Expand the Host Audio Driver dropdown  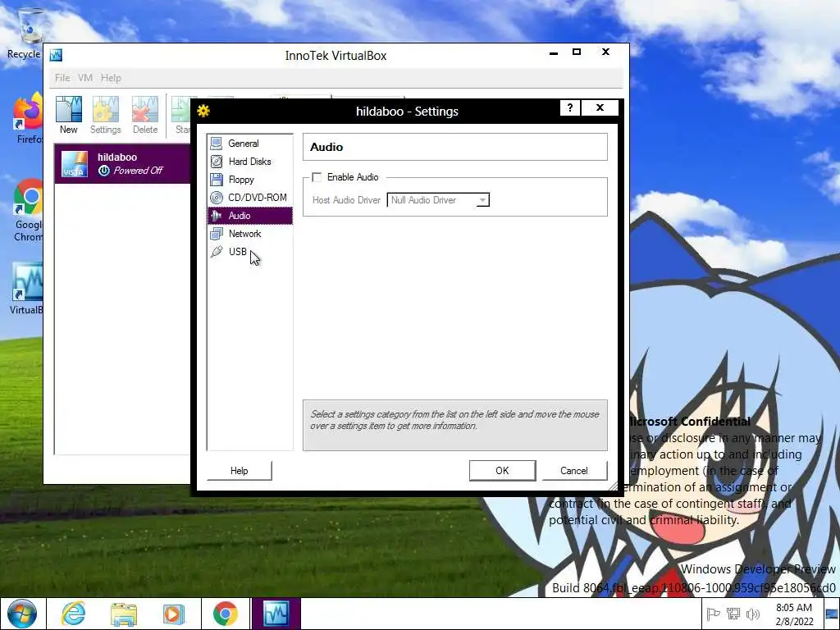pyautogui.click(x=482, y=200)
